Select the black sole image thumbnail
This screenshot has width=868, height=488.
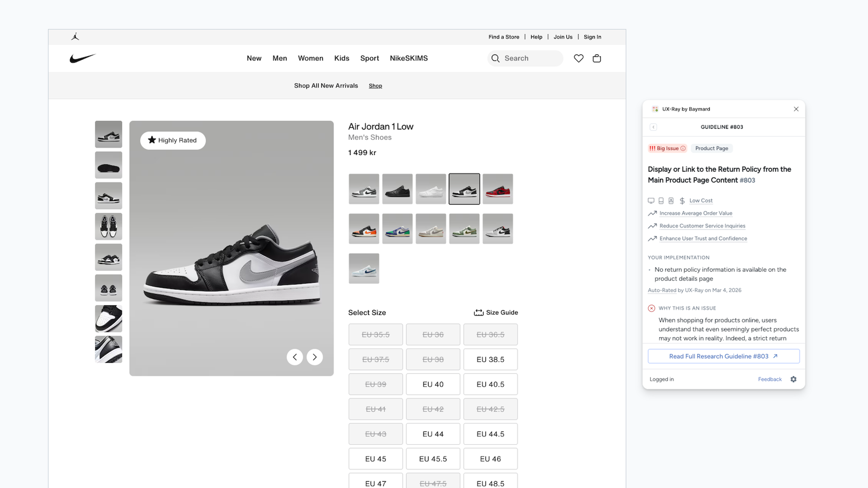[x=108, y=165]
